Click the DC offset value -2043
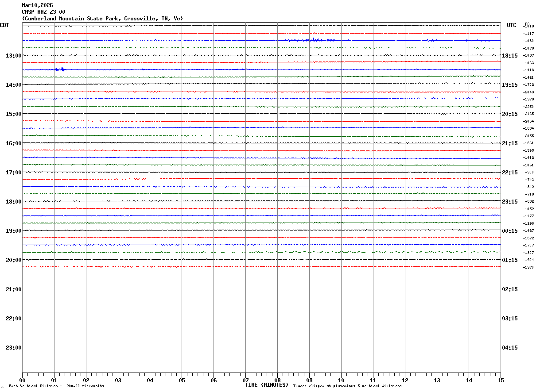 tap(529, 92)
